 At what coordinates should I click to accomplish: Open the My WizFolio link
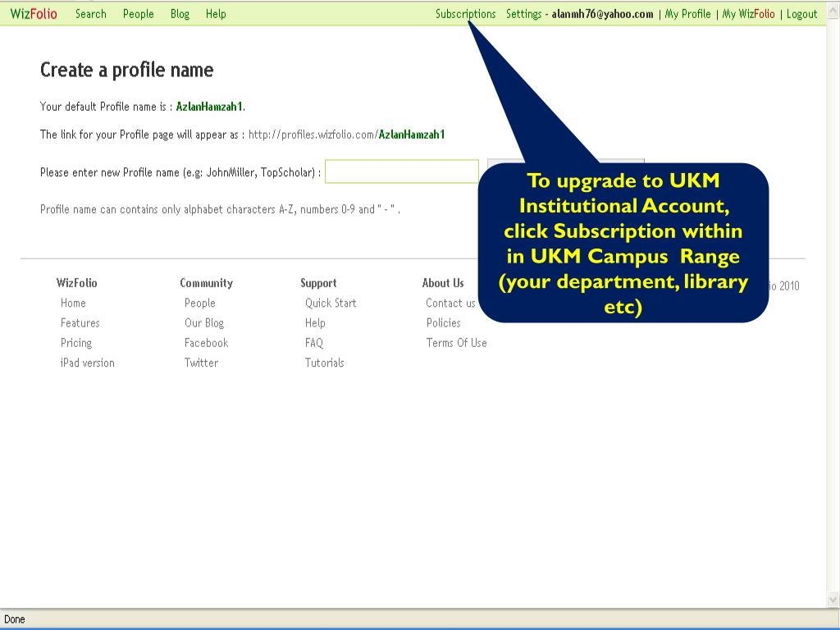tap(748, 14)
